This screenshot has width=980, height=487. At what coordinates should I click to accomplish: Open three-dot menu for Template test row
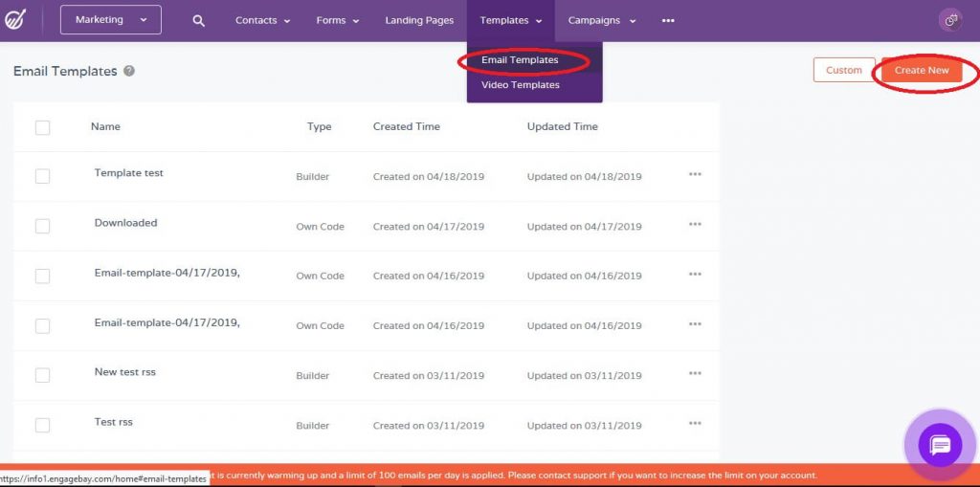click(695, 174)
